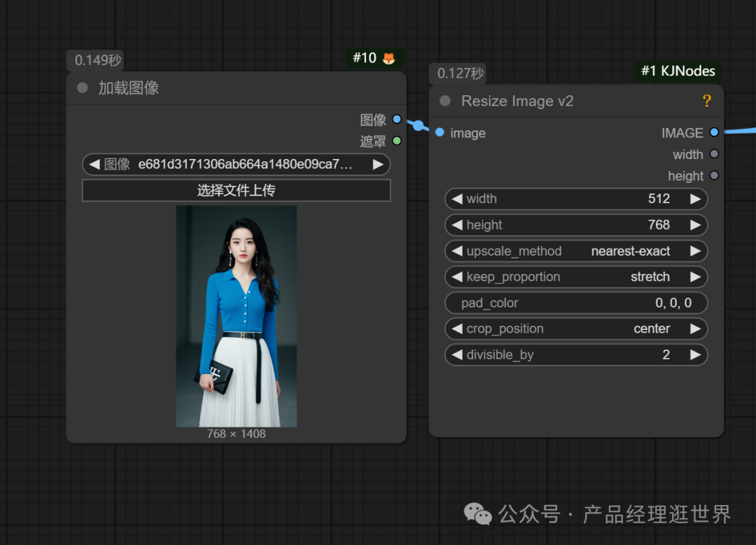Click the fox icon on #10 badge
The height and width of the screenshot is (545, 756).
tap(388, 58)
